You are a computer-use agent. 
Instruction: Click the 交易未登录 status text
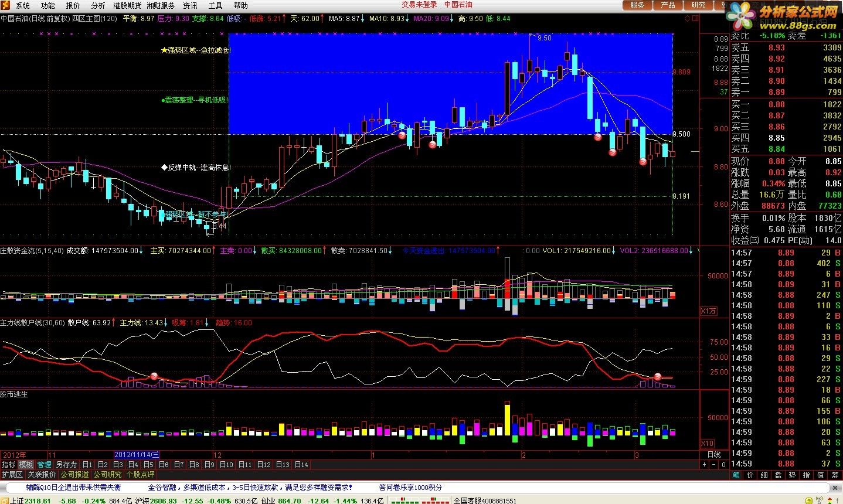click(x=419, y=5)
